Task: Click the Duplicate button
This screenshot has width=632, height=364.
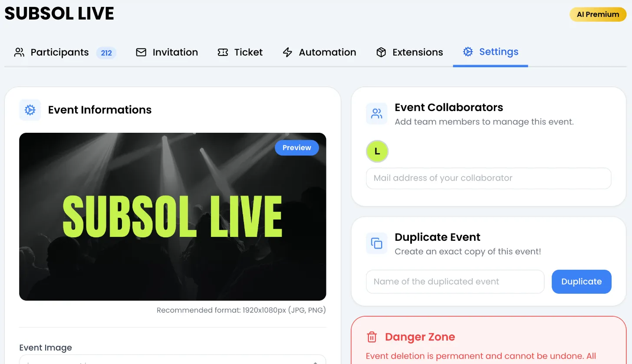Action: pos(582,282)
